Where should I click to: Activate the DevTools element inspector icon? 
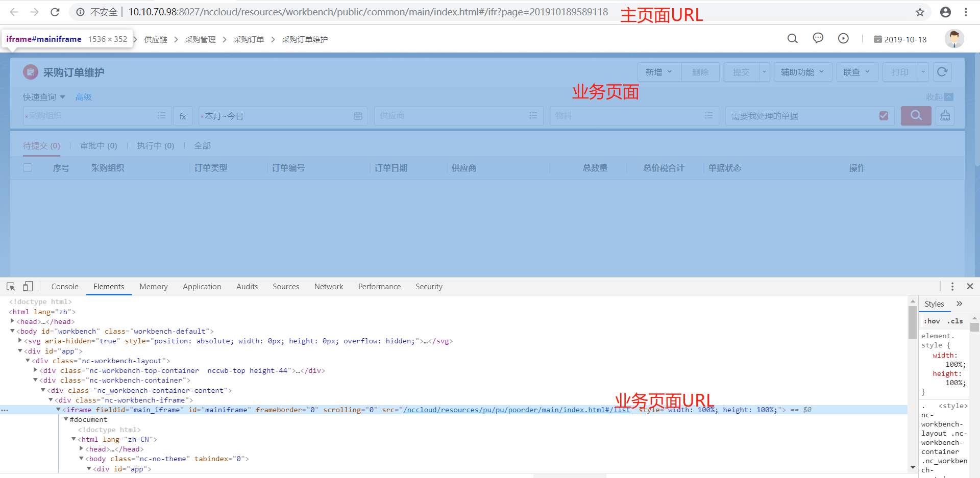tap(11, 287)
